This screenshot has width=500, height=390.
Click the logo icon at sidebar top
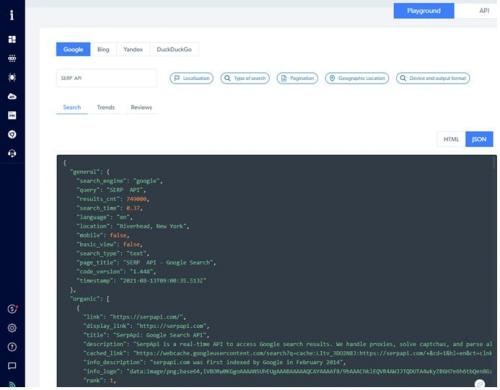pos(12,15)
